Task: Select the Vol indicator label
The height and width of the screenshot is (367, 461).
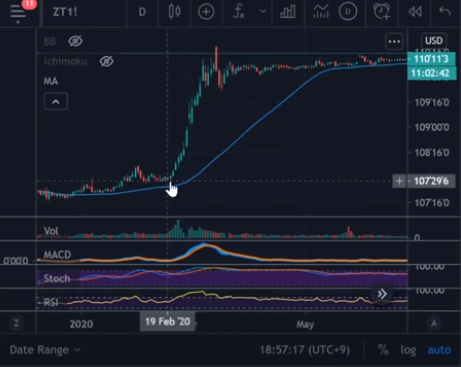Action: click(51, 231)
